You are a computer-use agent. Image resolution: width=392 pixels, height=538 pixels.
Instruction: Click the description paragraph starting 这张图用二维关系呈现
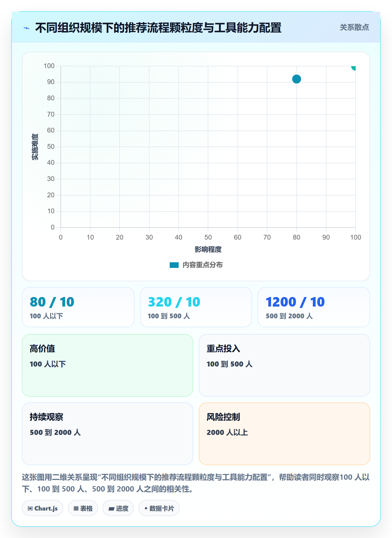point(196,483)
